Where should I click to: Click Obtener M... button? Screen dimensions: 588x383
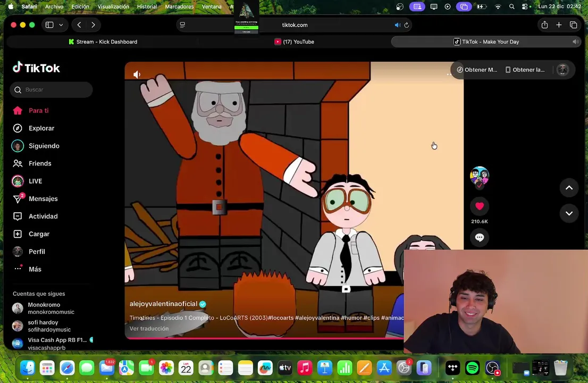click(477, 70)
